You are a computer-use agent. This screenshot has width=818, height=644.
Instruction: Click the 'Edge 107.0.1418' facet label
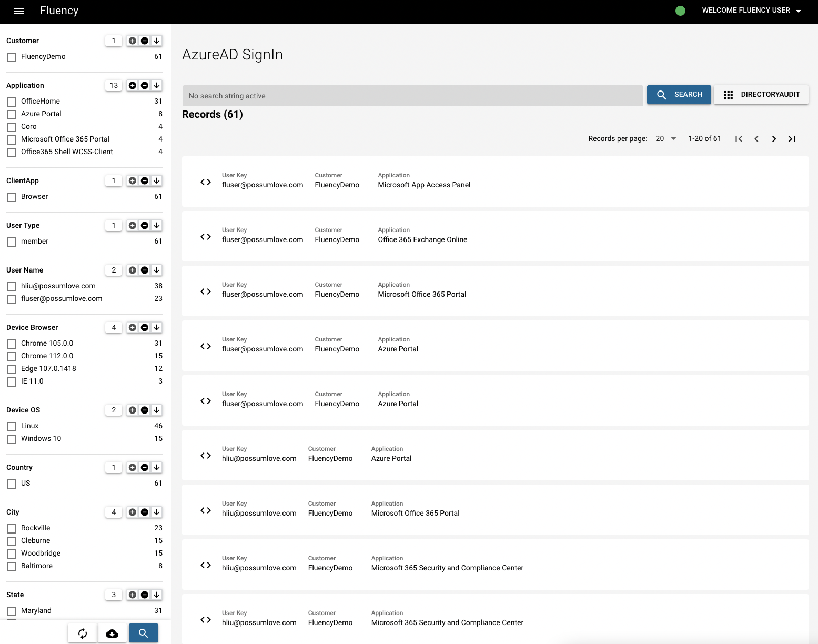pos(48,368)
